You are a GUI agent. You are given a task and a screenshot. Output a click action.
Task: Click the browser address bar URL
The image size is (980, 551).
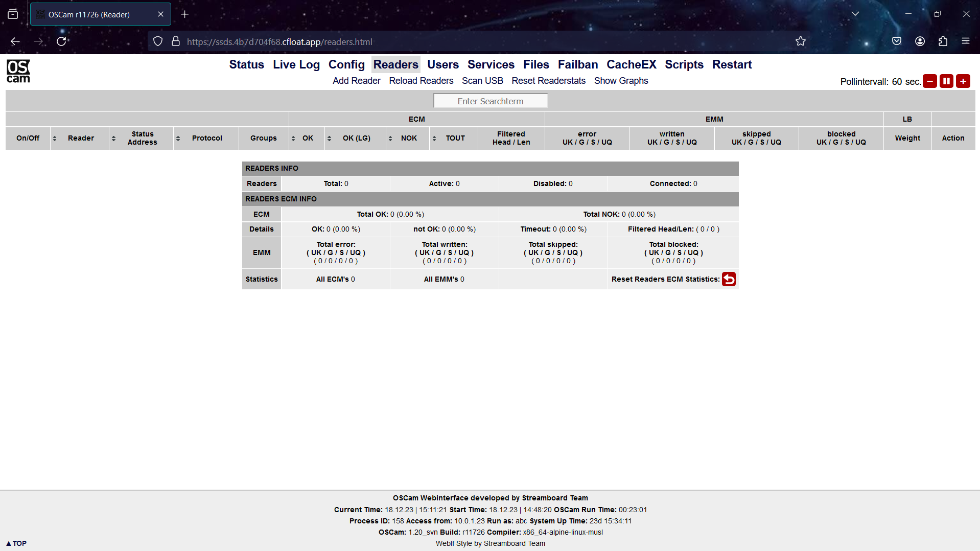[279, 42]
